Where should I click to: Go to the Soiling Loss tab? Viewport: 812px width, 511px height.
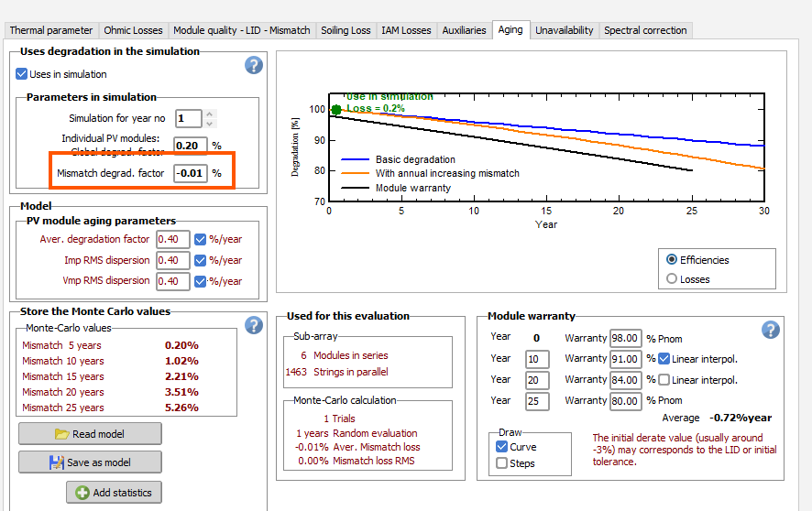point(346,30)
